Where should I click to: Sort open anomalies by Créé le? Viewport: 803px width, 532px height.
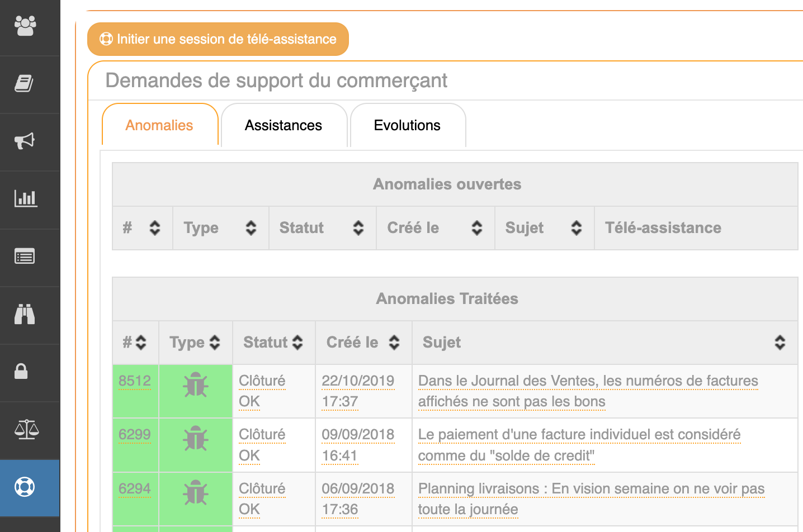click(476, 228)
